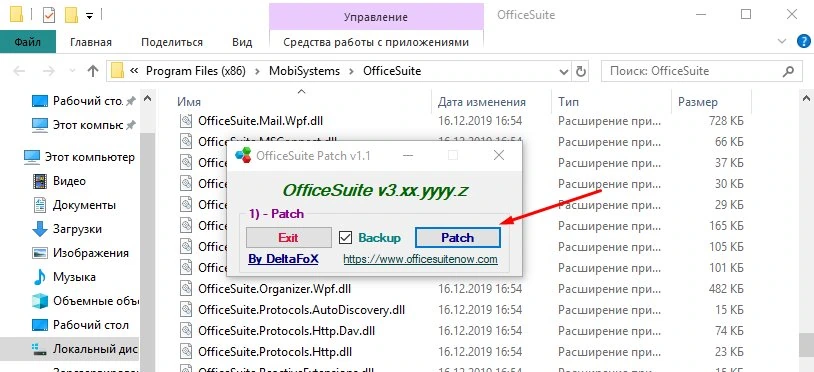Click the quick access Properties icon
Screen dimensions: 814x372
pos(49,15)
